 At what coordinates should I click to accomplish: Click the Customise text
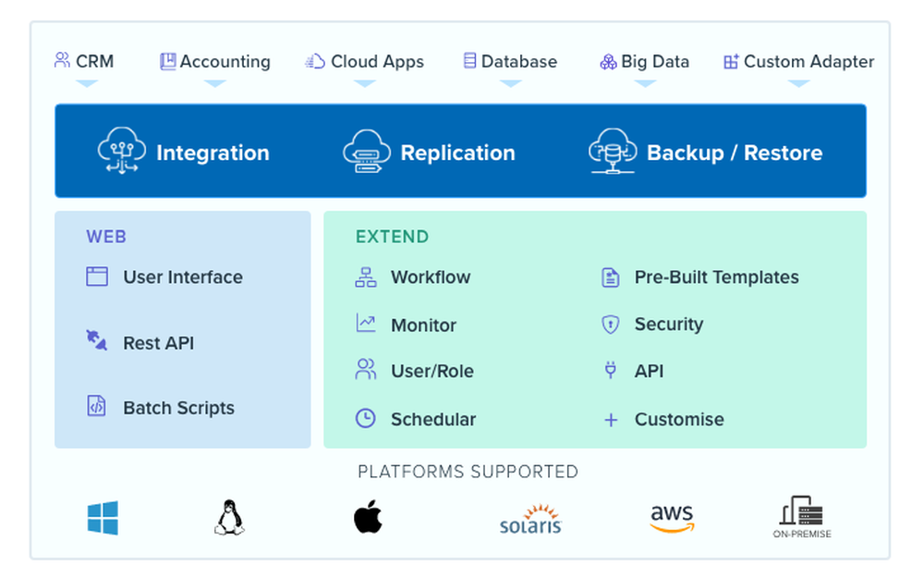679,419
